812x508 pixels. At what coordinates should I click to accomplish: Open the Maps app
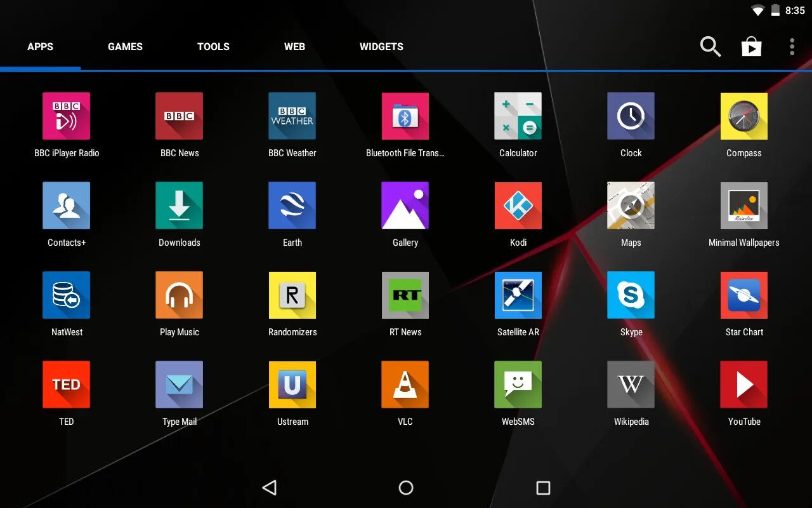point(631,206)
